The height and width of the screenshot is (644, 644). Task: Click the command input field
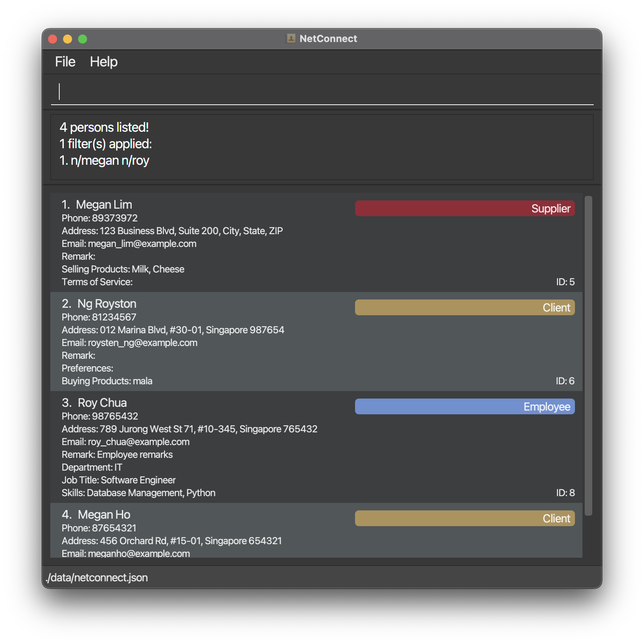tap(322, 92)
